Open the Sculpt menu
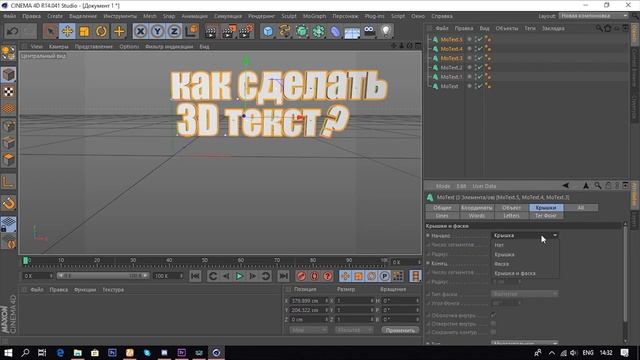The height and width of the screenshot is (360, 640). click(x=289, y=16)
